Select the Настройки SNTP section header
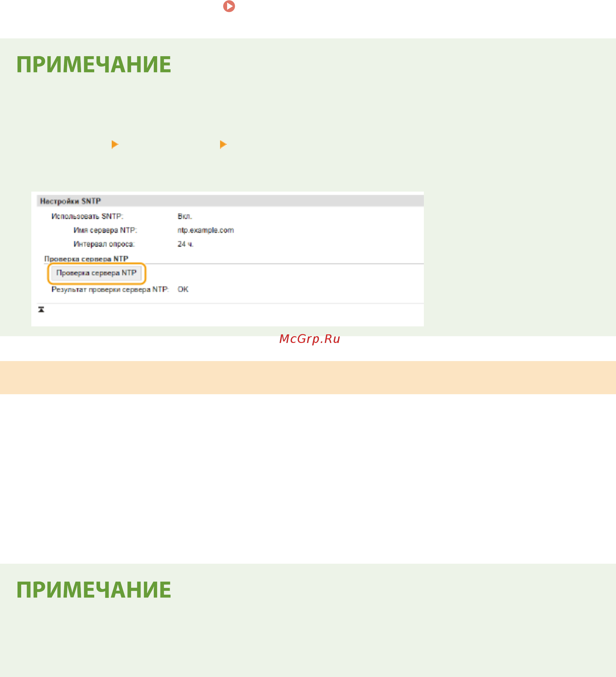 tap(230, 201)
